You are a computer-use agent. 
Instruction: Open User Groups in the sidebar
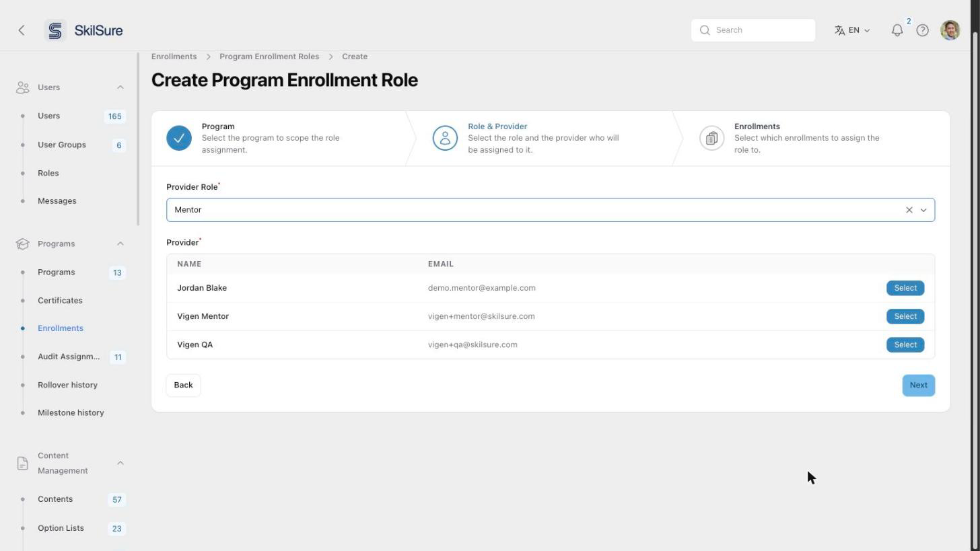(x=62, y=145)
